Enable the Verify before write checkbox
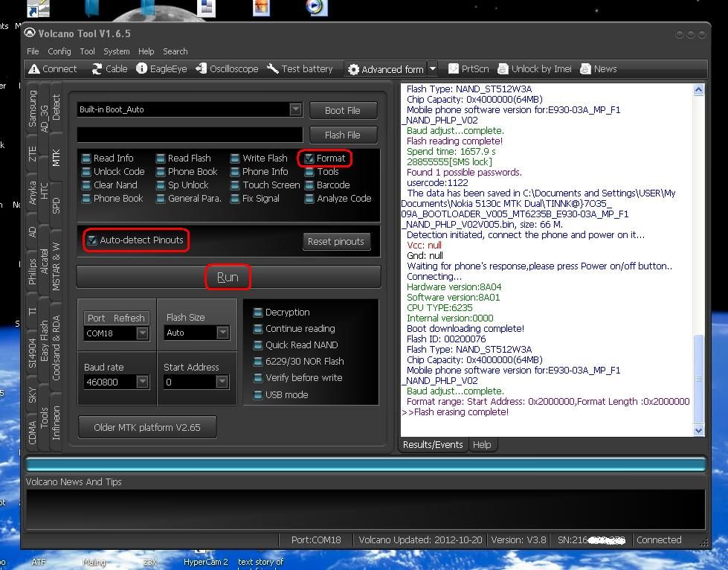The image size is (728, 570). point(258,378)
